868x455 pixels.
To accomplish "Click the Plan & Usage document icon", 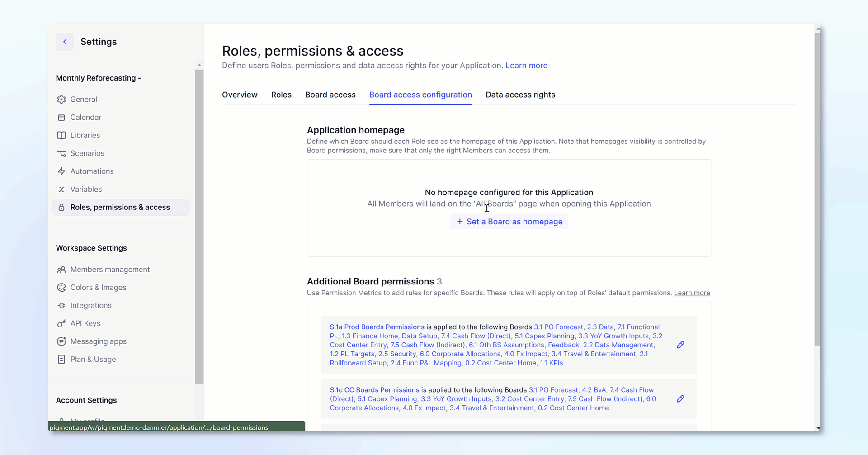I will click(x=61, y=360).
